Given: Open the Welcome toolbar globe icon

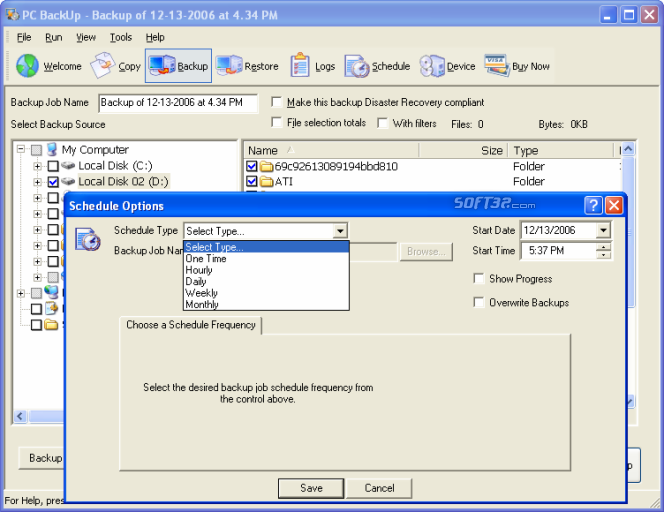Looking at the screenshot, I should coord(28,66).
